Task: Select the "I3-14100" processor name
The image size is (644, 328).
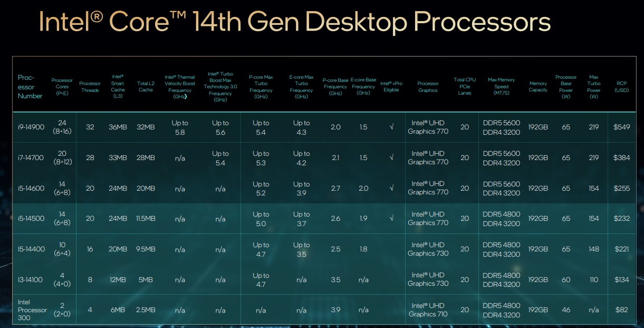Action: tap(30, 279)
